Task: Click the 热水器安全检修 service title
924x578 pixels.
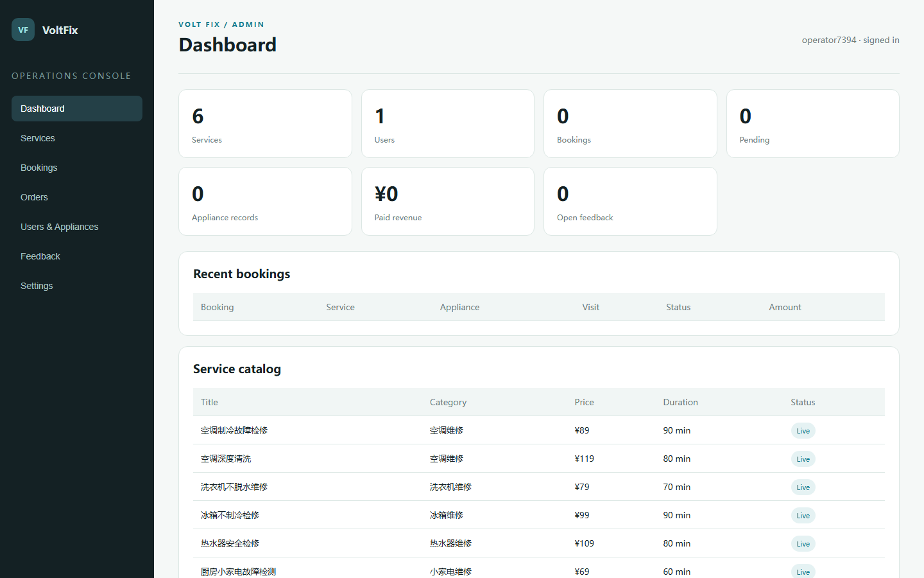Action: [230, 543]
